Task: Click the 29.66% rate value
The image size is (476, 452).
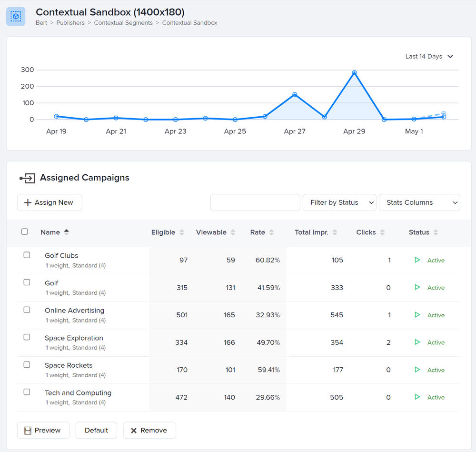Action: (x=268, y=397)
